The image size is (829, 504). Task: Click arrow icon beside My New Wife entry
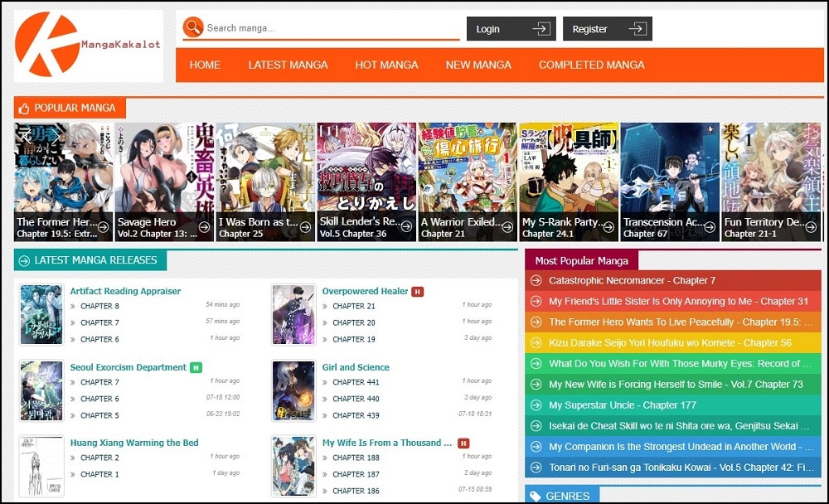point(536,385)
